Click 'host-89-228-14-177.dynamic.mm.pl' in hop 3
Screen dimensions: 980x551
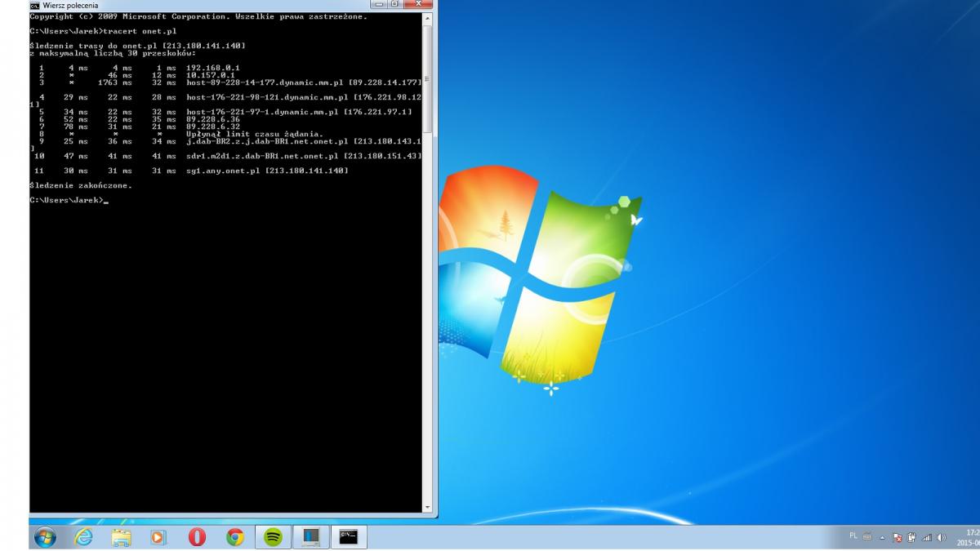264,82
